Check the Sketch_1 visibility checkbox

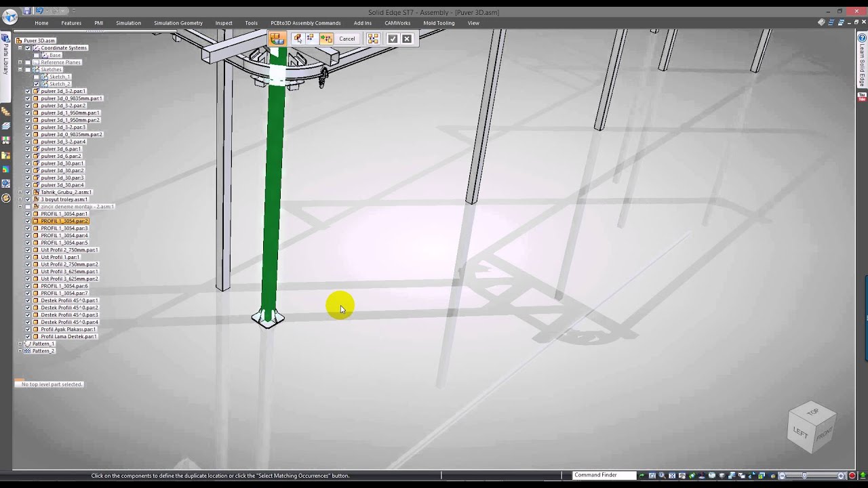tap(36, 77)
